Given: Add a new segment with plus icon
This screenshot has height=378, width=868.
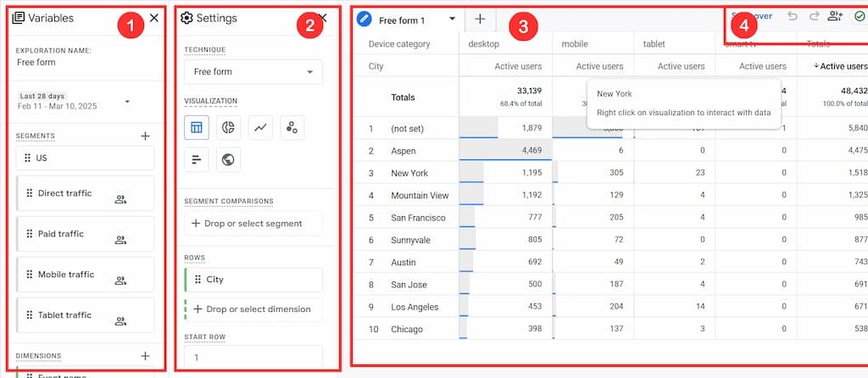Looking at the screenshot, I should click(145, 136).
